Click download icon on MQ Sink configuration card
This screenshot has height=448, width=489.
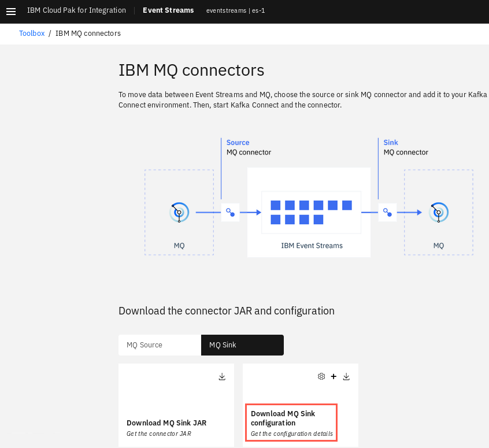346,376
